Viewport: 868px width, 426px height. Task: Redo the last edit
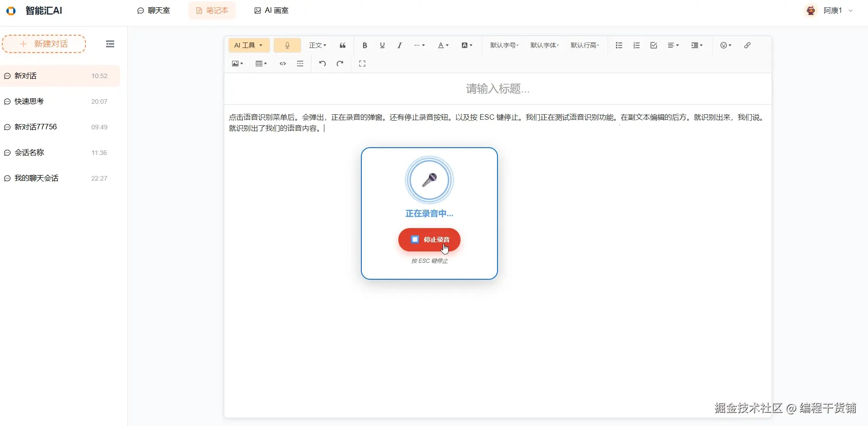click(339, 64)
